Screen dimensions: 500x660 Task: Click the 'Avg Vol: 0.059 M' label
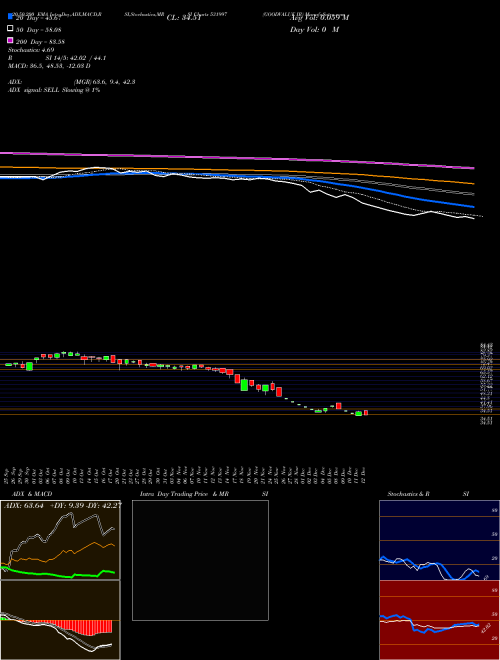tap(319, 17)
